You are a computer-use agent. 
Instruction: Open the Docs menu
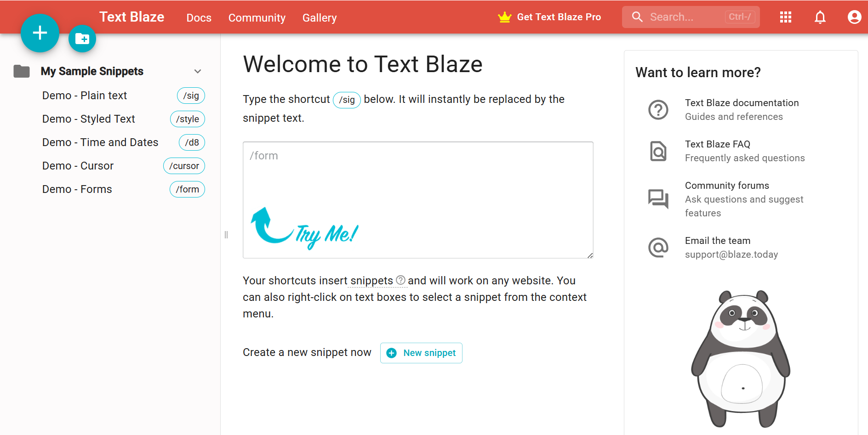coord(199,18)
